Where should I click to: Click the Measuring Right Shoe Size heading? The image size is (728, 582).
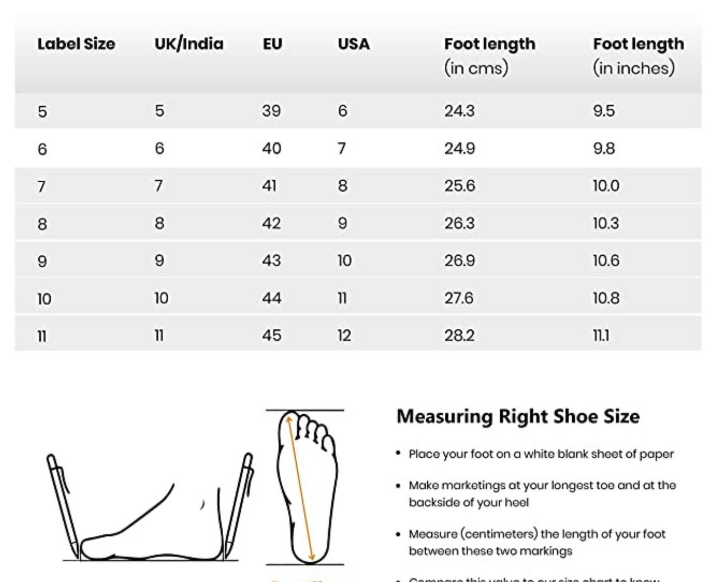click(518, 416)
